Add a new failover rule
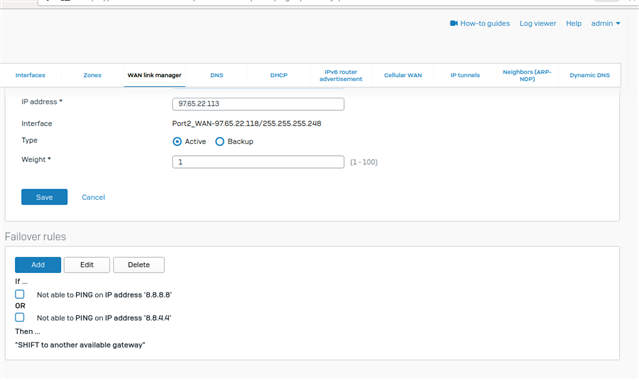 pos(38,265)
